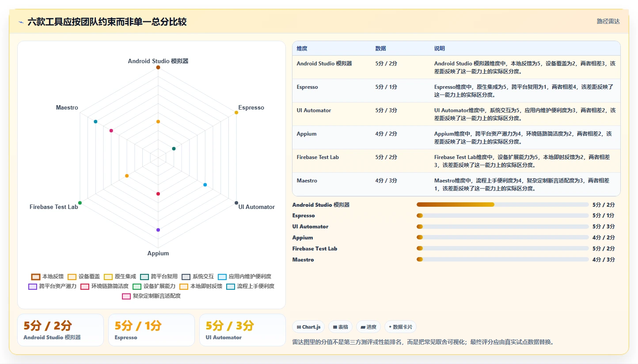Click the UI Automator progress bar
Image resolution: width=638 pixels, height=364 pixels.
503,227
